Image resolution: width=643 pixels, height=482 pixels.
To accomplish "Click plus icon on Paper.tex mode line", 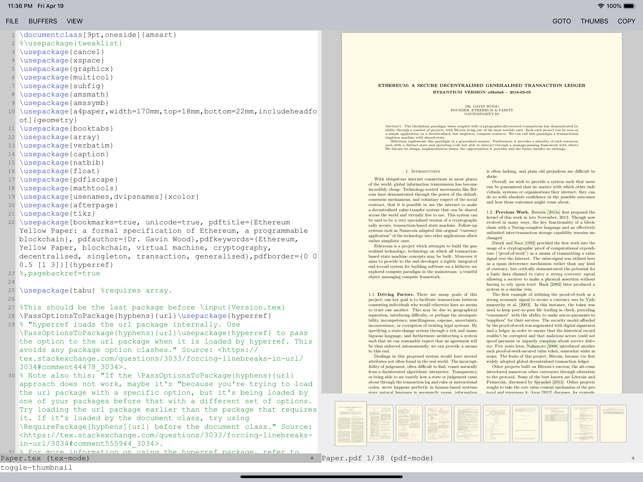I will tap(311, 458).
